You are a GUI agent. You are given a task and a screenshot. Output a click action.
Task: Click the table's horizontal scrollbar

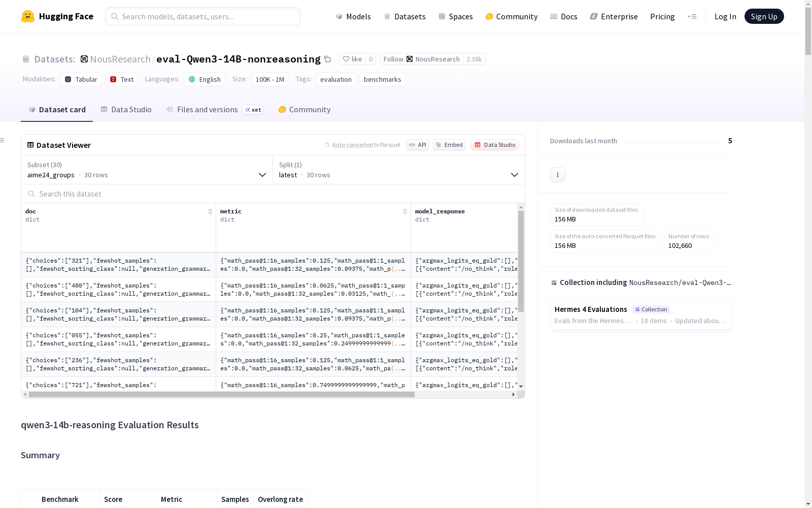[x=222, y=394]
